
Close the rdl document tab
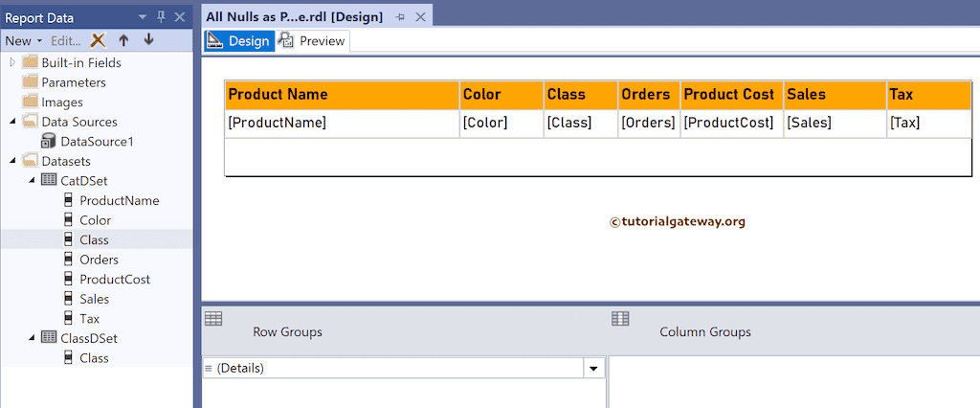[x=421, y=17]
